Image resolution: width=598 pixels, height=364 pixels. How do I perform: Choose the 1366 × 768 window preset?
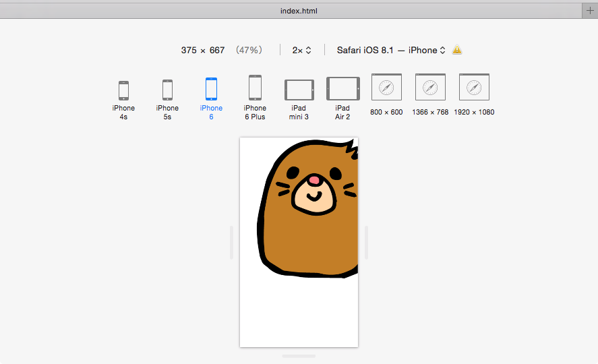pyautogui.click(x=430, y=95)
